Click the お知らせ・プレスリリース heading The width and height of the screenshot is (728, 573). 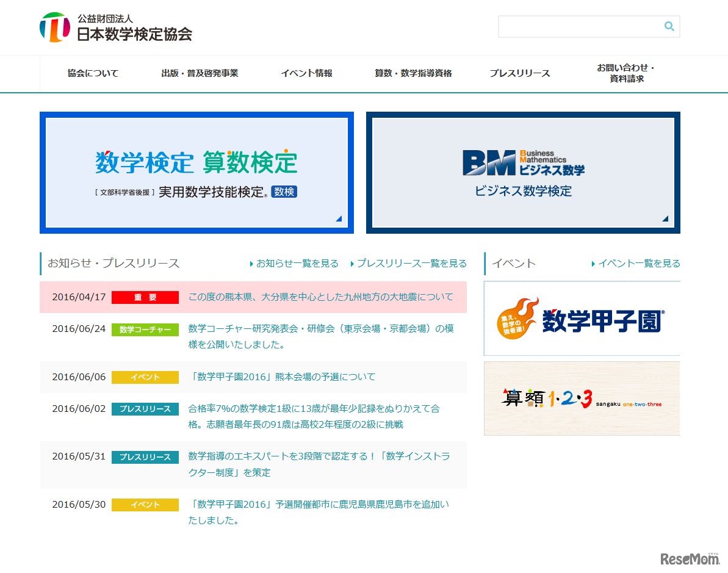(x=114, y=263)
